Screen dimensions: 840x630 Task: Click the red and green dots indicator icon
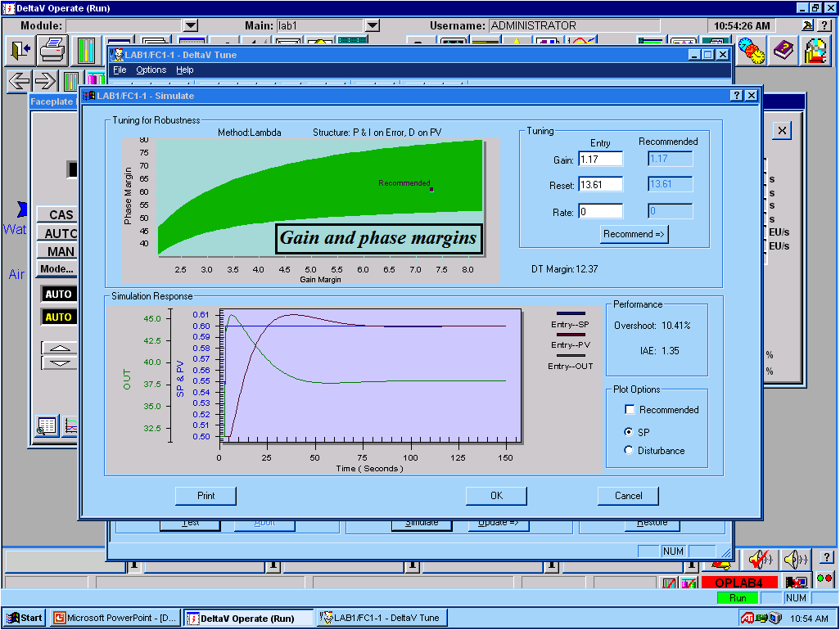(x=824, y=578)
